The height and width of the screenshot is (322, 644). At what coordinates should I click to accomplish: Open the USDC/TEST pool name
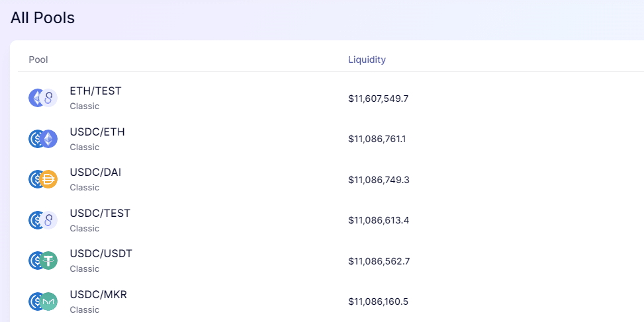100,214
